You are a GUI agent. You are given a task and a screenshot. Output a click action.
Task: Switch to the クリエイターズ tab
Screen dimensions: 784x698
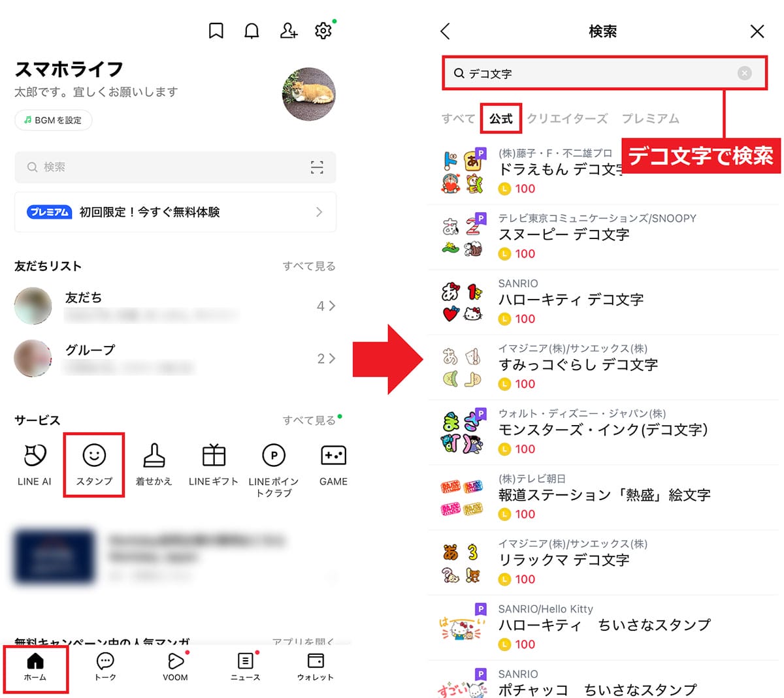pos(567,119)
